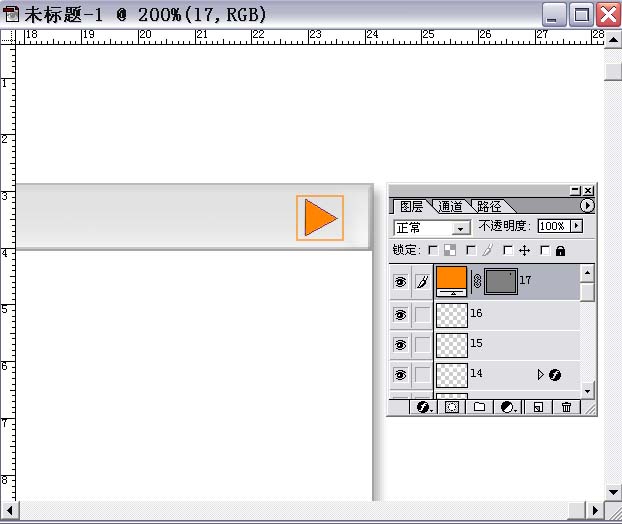This screenshot has width=622, height=524.
Task: Switch to the 通道 tab
Action: (x=451, y=206)
